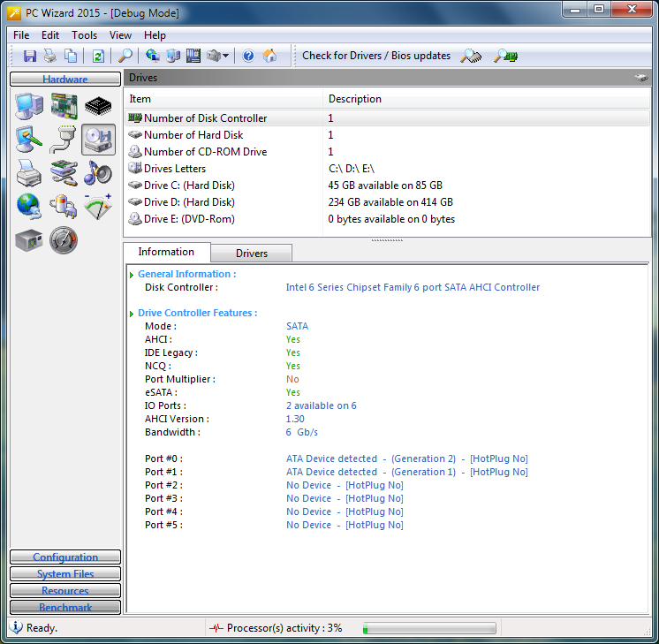Viewport: 659px width, 644px height.
Task: Select the System Summary computer icon
Action: point(29,106)
